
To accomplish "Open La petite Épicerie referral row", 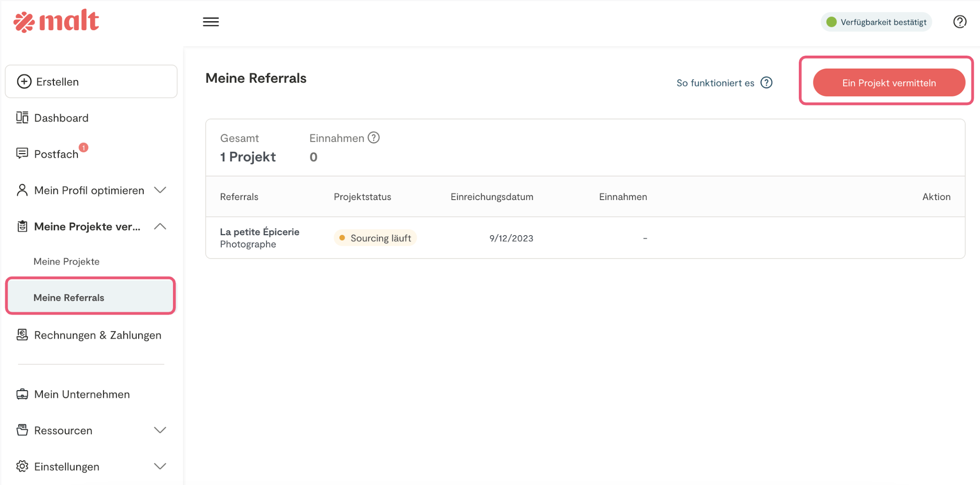I will click(260, 232).
